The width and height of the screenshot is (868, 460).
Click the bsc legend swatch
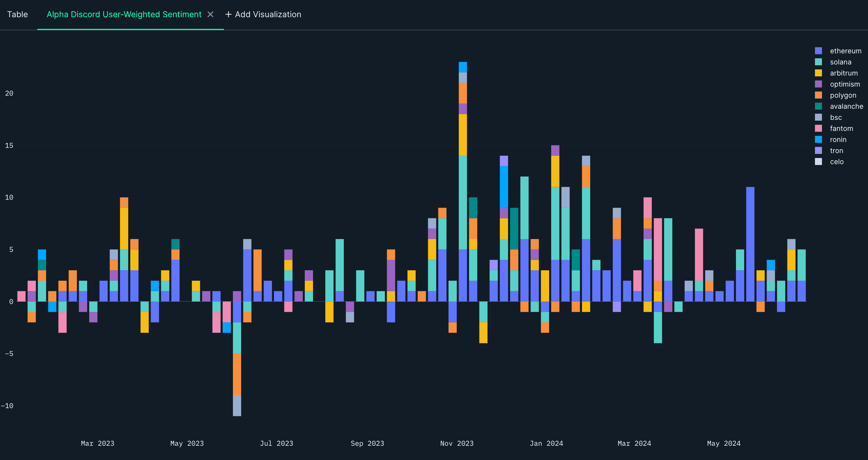click(x=818, y=117)
